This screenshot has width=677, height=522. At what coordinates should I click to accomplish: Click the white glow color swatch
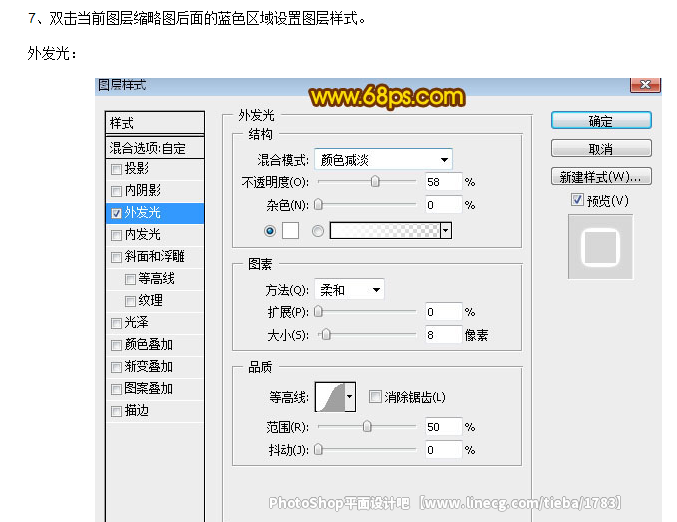pos(291,231)
